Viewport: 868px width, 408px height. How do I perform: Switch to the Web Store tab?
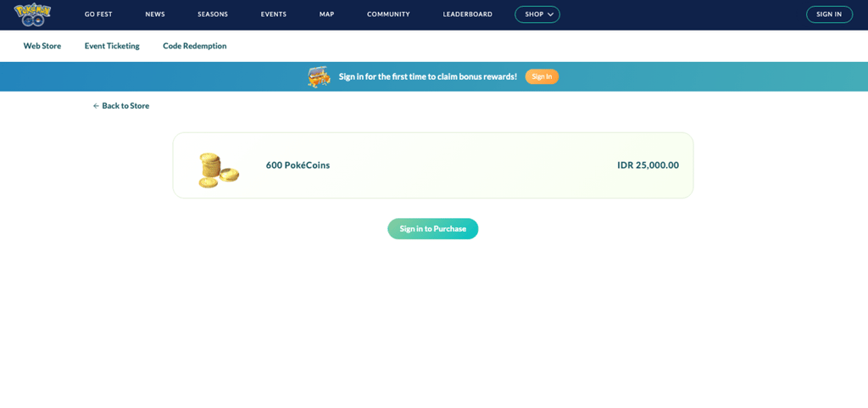click(x=42, y=46)
